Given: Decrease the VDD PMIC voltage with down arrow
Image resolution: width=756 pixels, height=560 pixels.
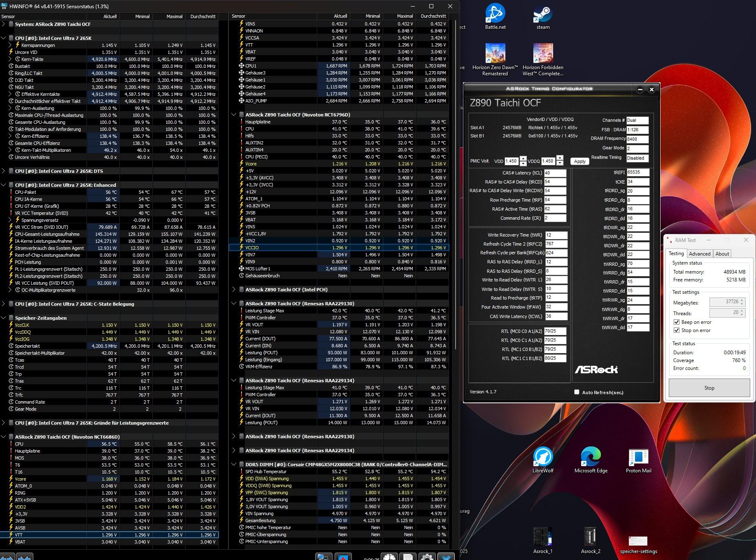Looking at the screenshot, I should coord(523,163).
